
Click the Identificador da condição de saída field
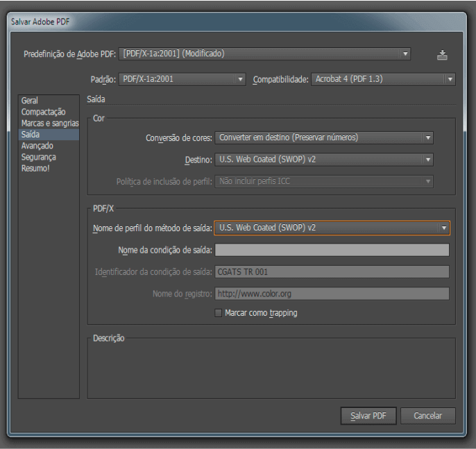tap(332, 272)
